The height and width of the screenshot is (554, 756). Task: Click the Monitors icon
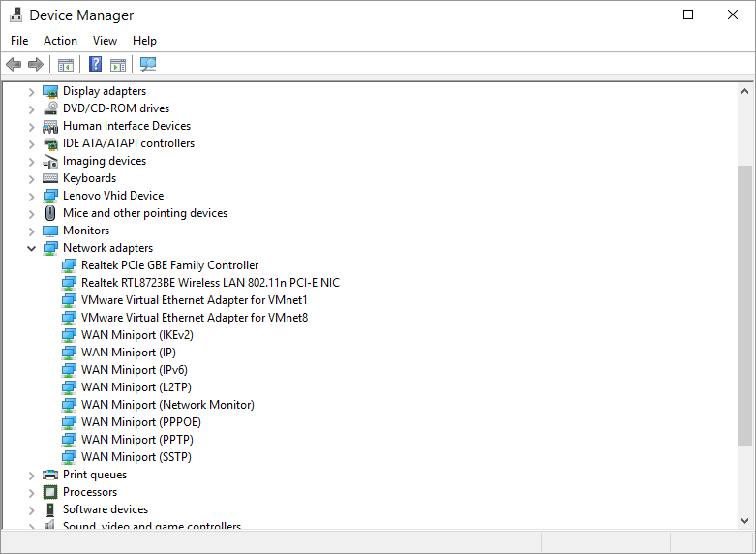(x=50, y=231)
